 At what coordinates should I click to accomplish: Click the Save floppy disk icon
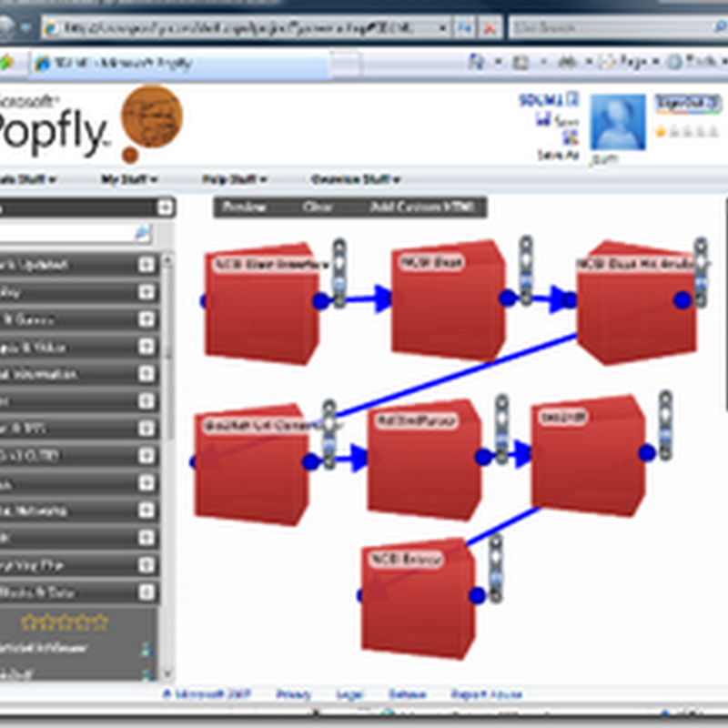coord(541,119)
